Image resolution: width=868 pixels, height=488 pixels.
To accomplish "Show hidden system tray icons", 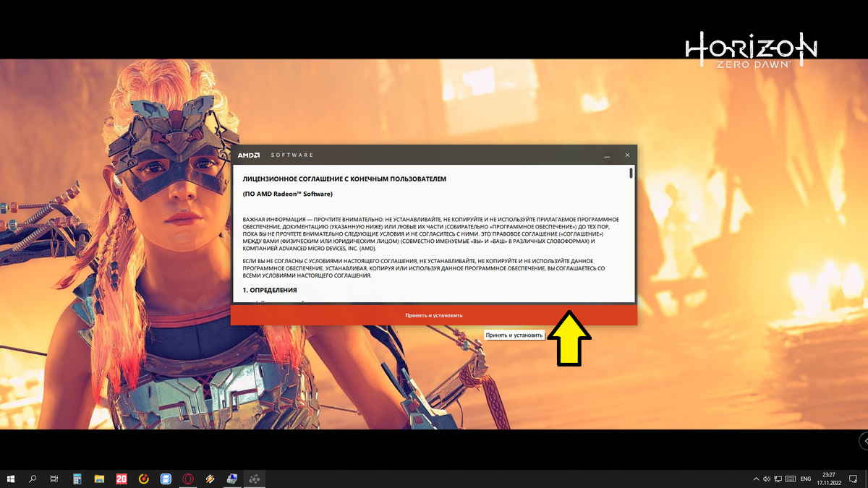I will pos(756,479).
